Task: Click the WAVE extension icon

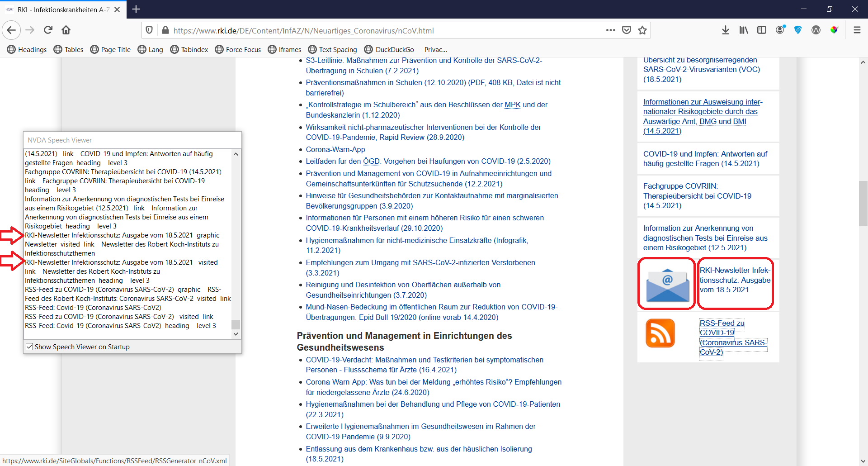Action: tap(816, 30)
